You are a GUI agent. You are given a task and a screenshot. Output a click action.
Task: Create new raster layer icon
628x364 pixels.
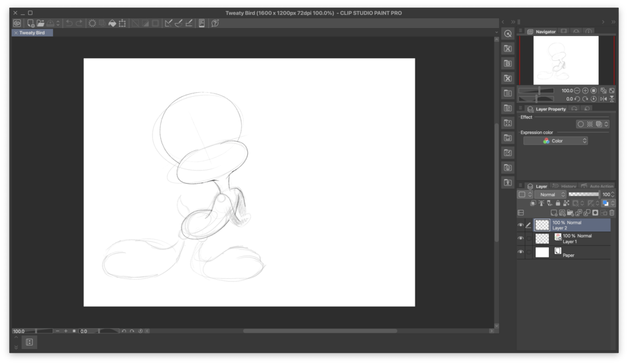[x=553, y=213]
